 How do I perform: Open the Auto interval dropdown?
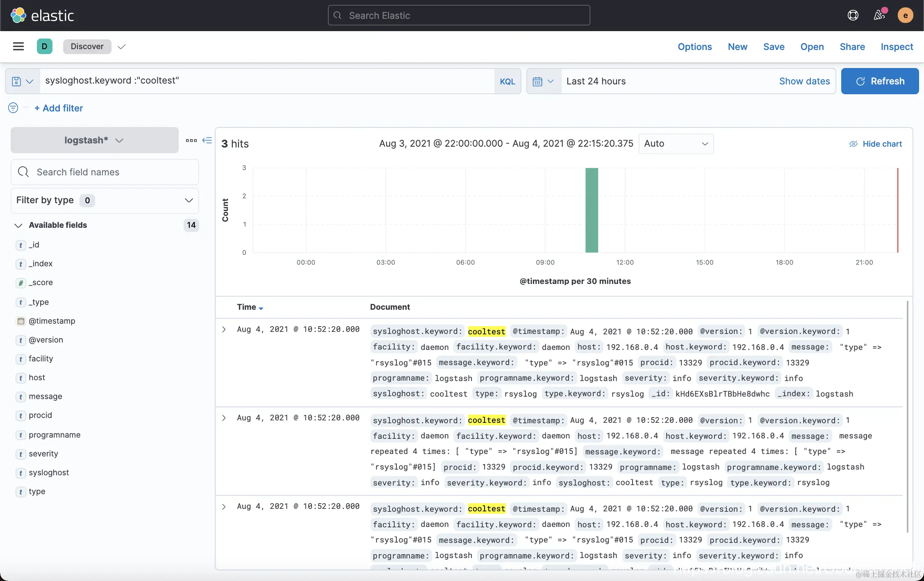coord(676,144)
